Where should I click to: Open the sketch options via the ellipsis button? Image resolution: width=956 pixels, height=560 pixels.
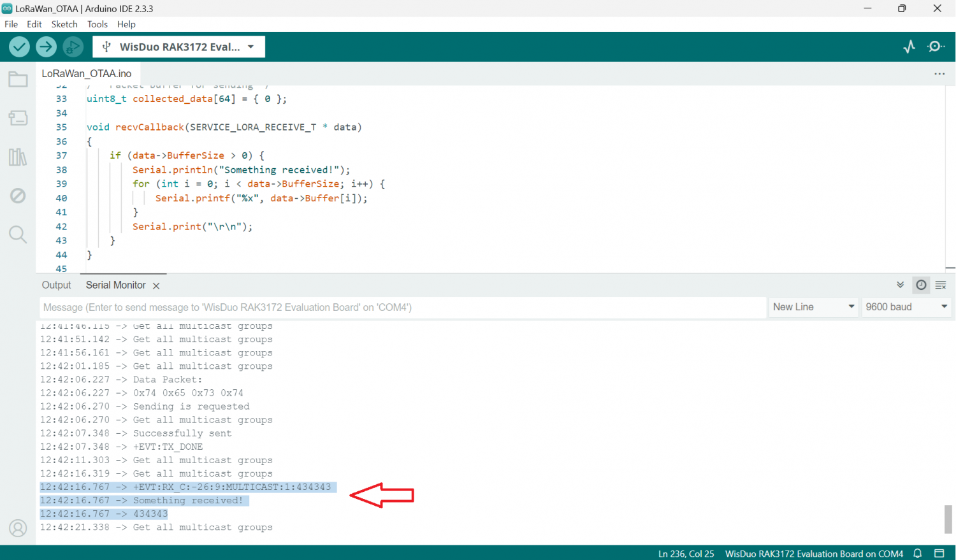(x=939, y=74)
